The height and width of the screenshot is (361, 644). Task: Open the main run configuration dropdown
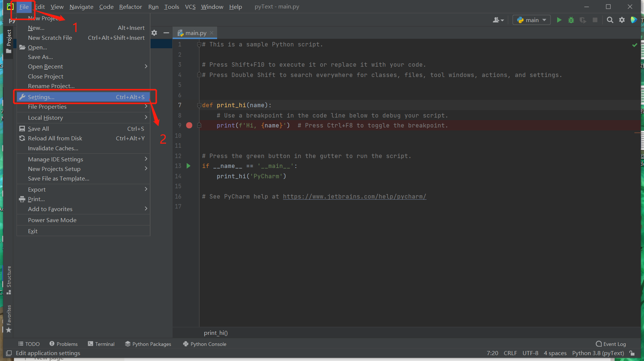pos(531,20)
